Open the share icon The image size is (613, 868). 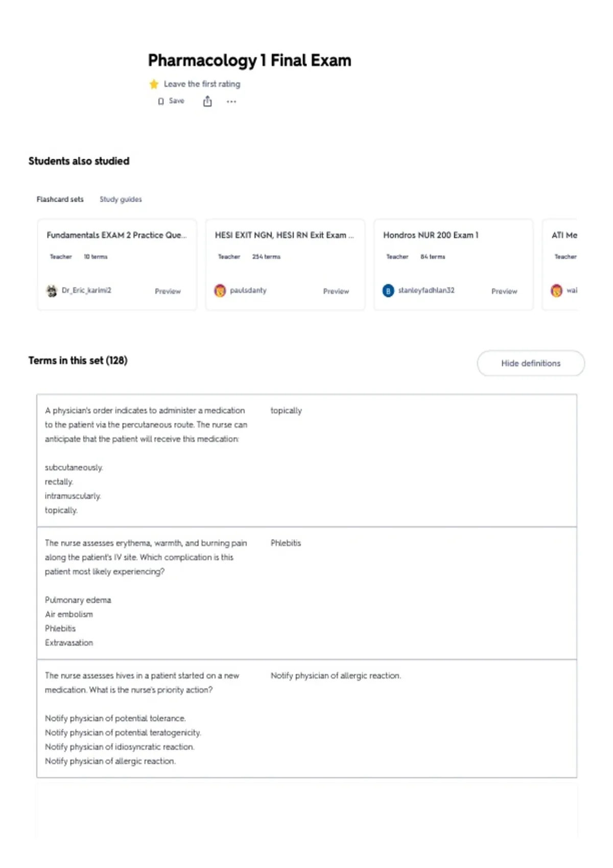pyautogui.click(x=207, y=101)
